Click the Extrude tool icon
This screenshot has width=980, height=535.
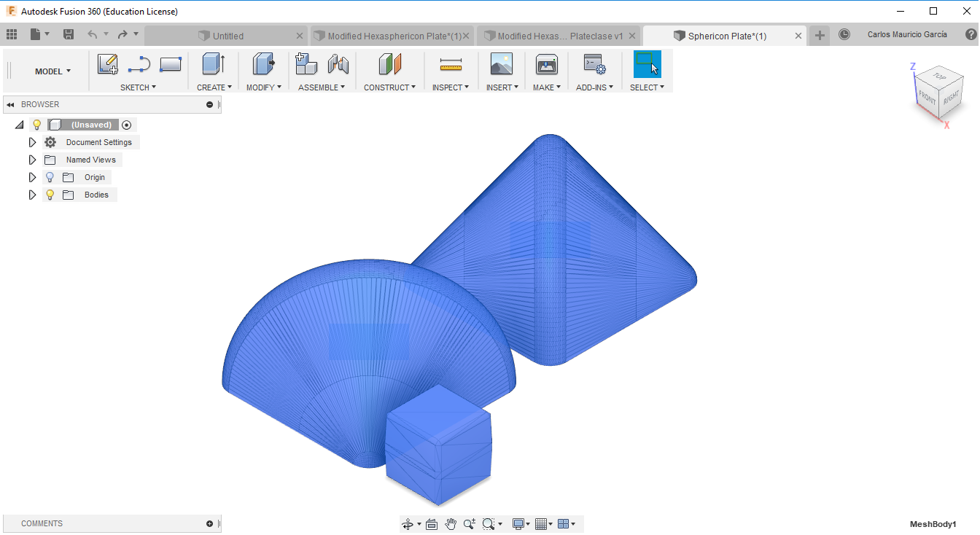point(214,64)
